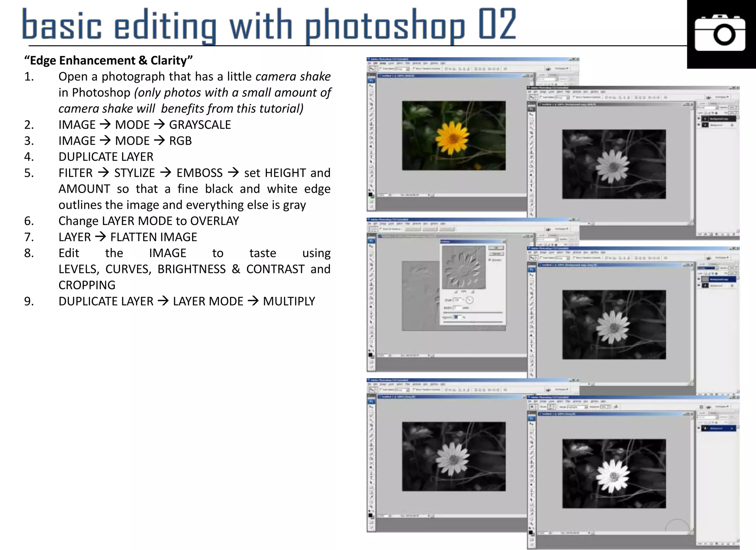Select the Move tool atop Emboss window's toolbox

tap(371, 246)
